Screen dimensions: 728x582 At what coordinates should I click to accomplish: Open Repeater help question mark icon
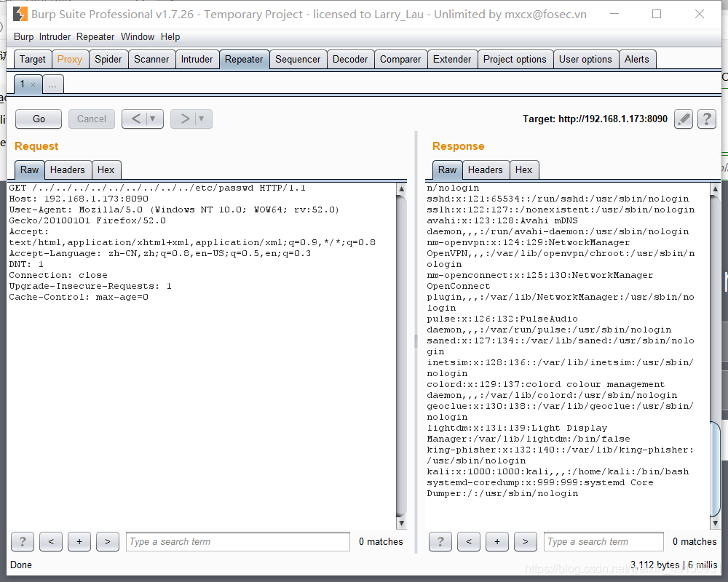[x=707, y=119]
